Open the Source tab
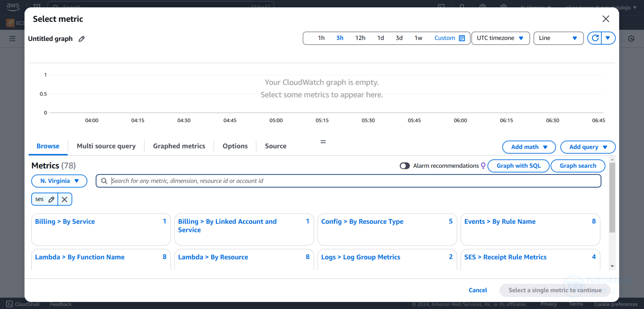Screen dimensions: 644x309 pyautogui.click(x=276, y=146)
